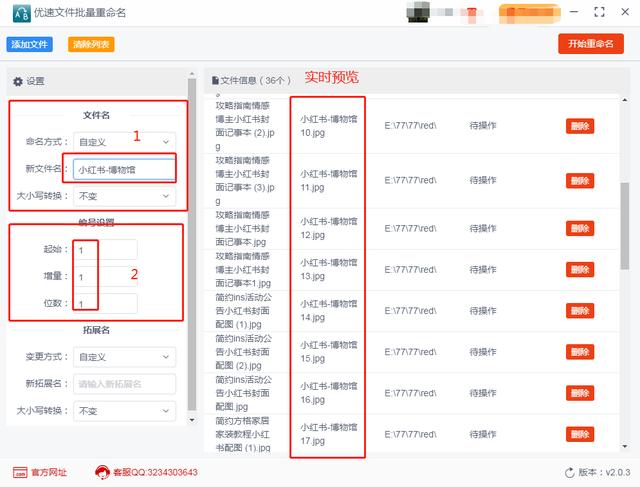Click the version refresh icon
This screenshot has height=487, width=640.
pos(569,473)
